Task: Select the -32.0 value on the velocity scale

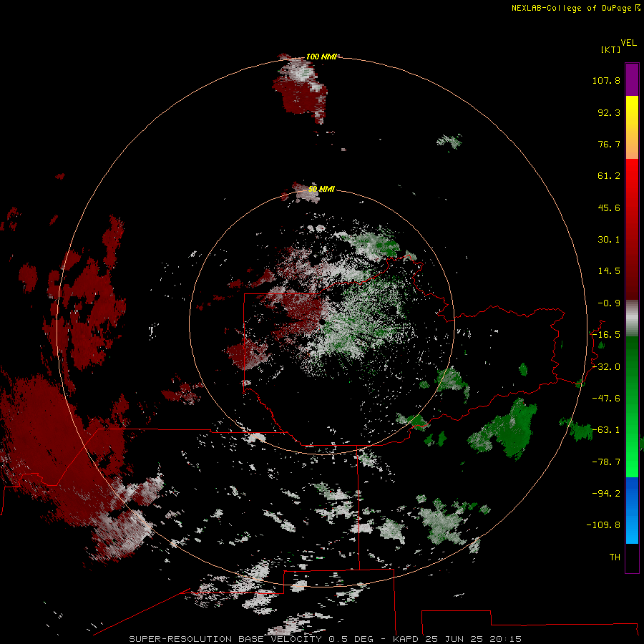Action: click(x=606, y=367)
